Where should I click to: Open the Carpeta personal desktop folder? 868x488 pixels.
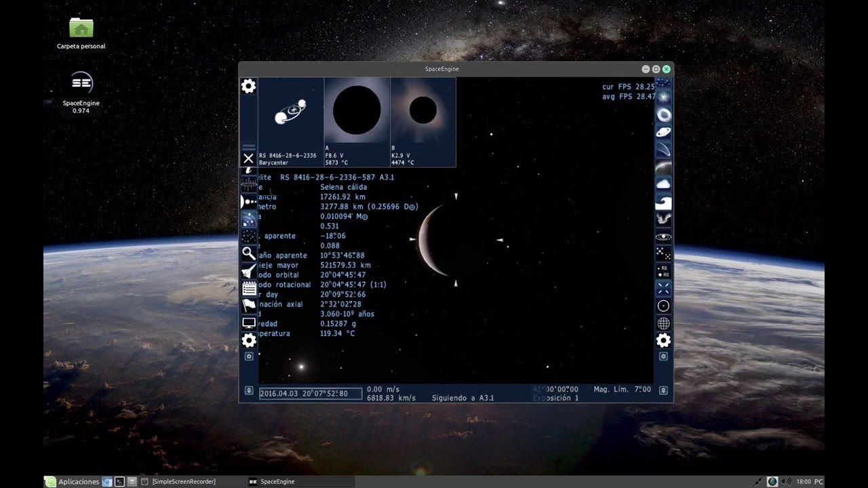81,34
